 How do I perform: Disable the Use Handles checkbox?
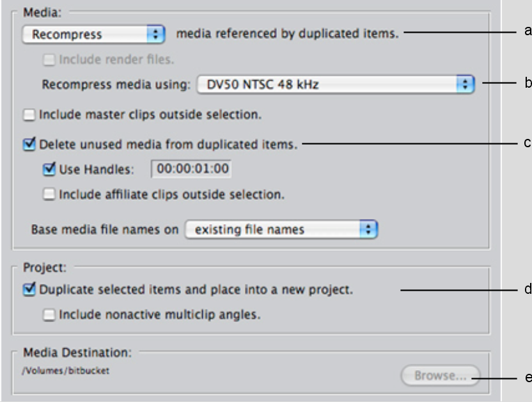pos(50,170)
